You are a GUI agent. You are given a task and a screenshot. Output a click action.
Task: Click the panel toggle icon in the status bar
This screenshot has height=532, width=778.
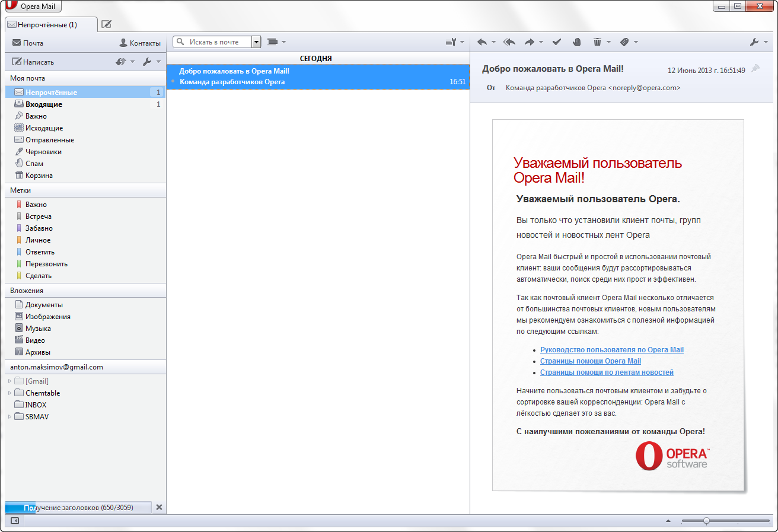point(15,521)
